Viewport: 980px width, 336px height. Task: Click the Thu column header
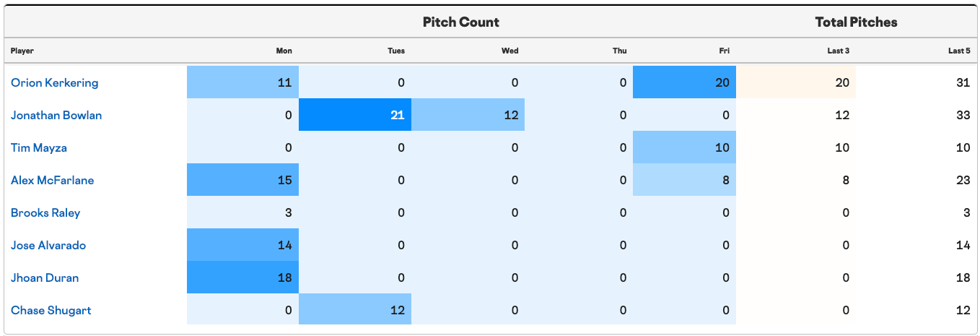[x=620, y=51]
